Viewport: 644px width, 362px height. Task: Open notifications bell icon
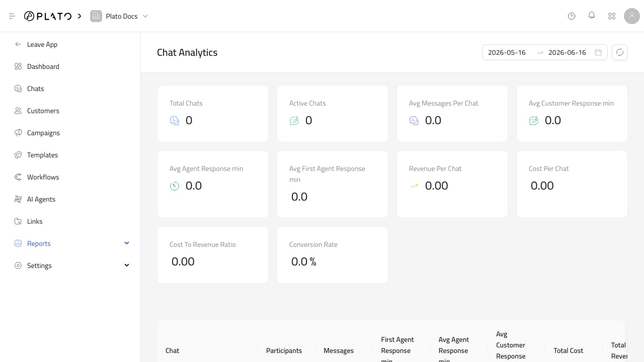point(592,16)
